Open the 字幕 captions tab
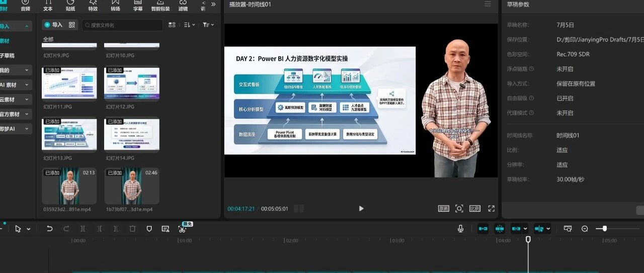The width and height of the screenshot is (644, 273). pyautogui.click(x=138, y=6)
